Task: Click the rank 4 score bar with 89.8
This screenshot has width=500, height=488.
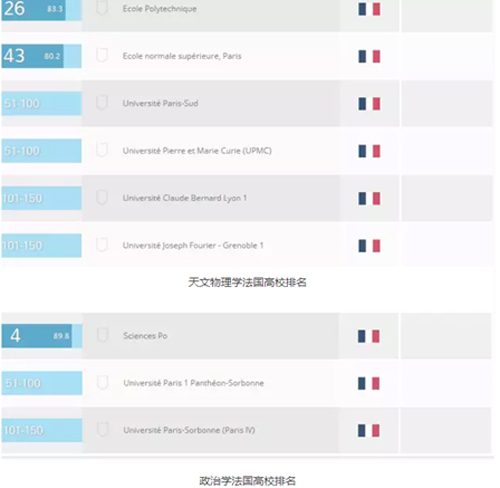Action: [x=42, y=336]
